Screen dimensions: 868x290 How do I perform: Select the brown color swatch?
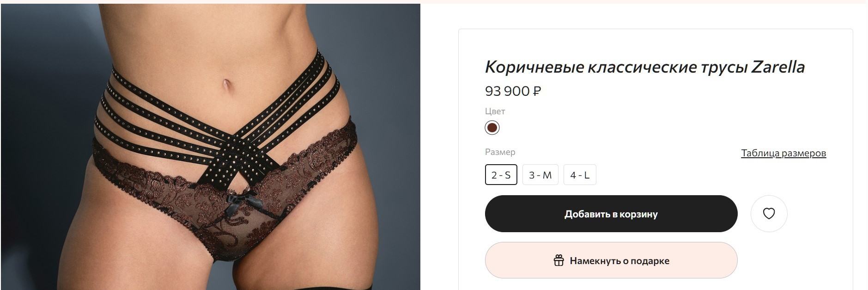(492, 128)
